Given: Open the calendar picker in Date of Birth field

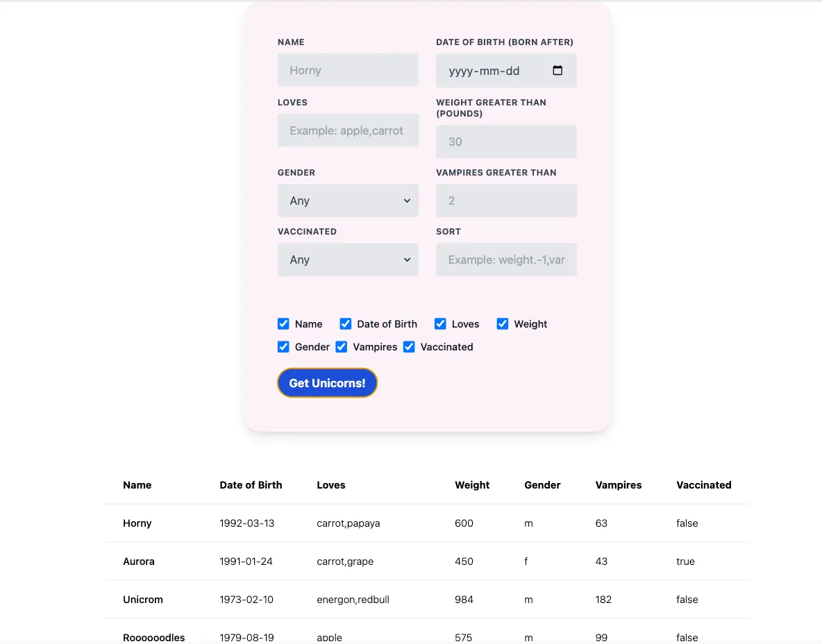Looking at the screenshot, I should coord(559,70).
